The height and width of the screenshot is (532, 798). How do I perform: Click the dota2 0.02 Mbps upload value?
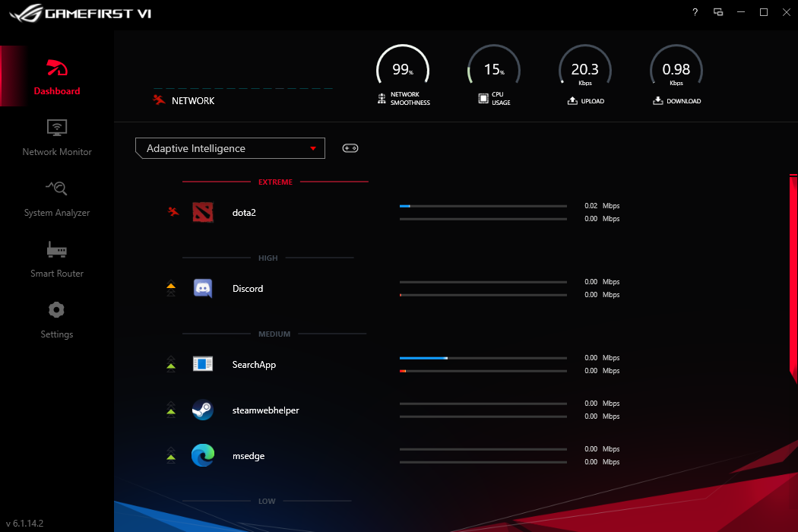click(602, 206)
